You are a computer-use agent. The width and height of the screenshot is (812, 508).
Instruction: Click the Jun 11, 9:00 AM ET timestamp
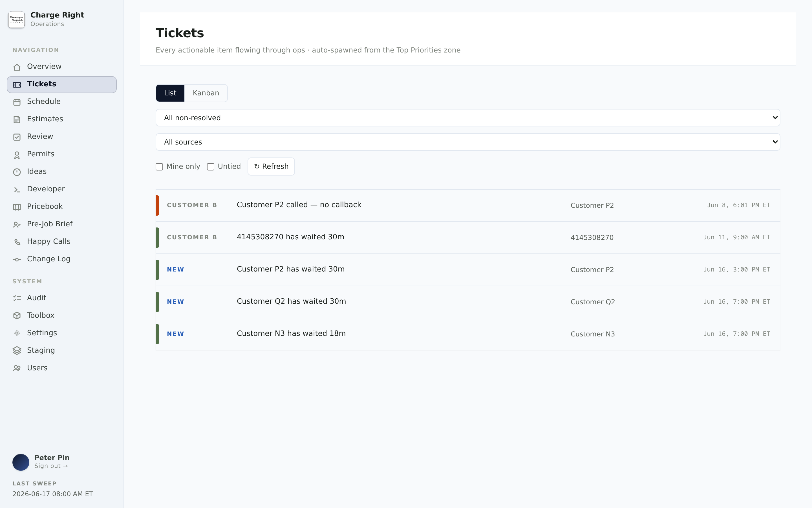[737, 238]
